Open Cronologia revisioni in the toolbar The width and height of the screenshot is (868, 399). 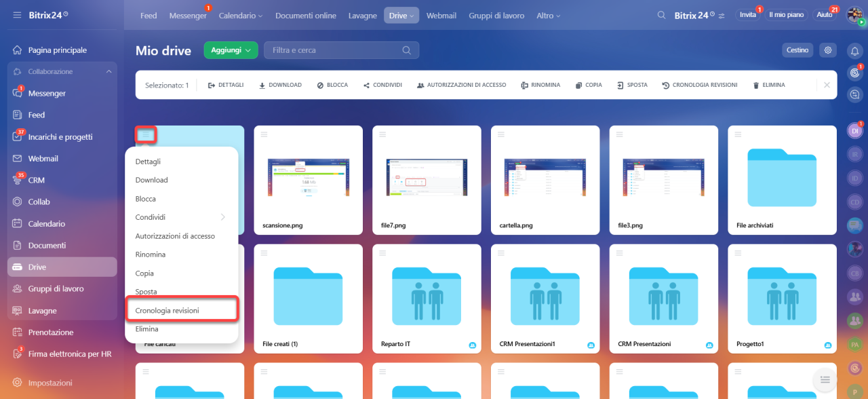[700, 85]
